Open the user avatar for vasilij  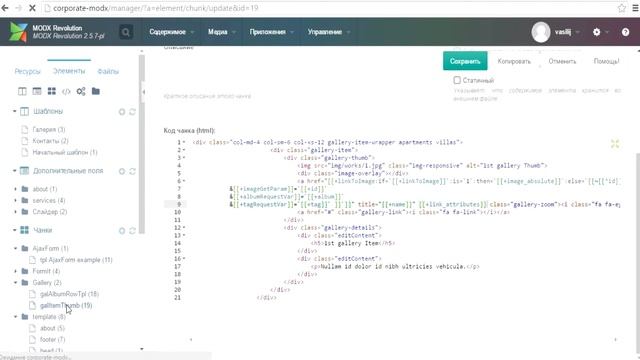(x=541, y=32)
